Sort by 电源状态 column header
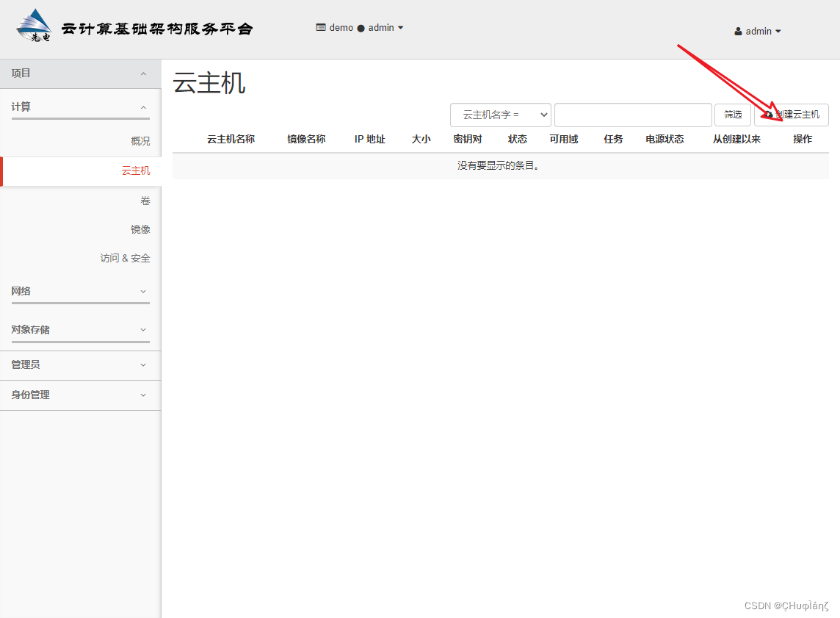The image size is (840, 618). pos(665,140)
